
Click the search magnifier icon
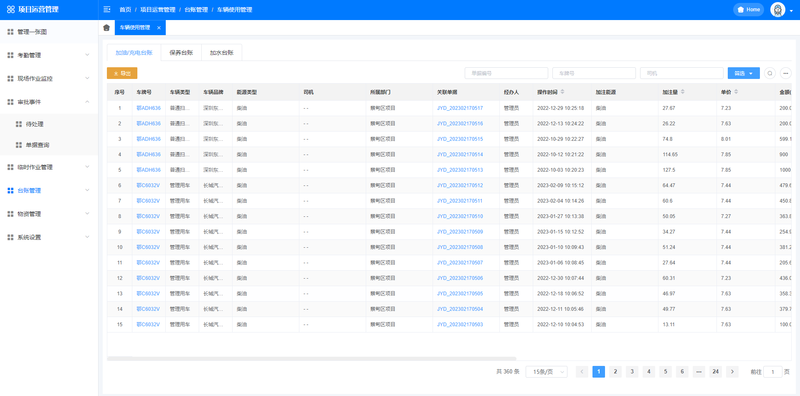point(770,73)
